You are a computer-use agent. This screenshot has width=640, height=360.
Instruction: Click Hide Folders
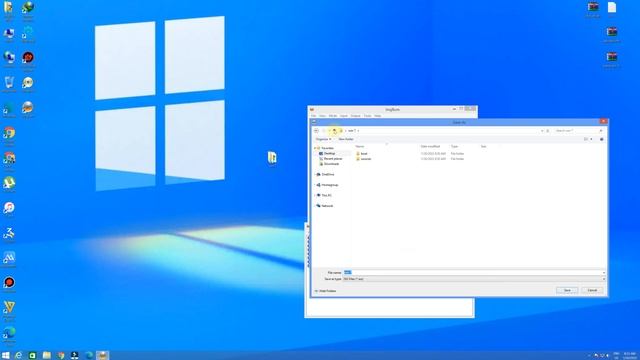tap(325, 291)
